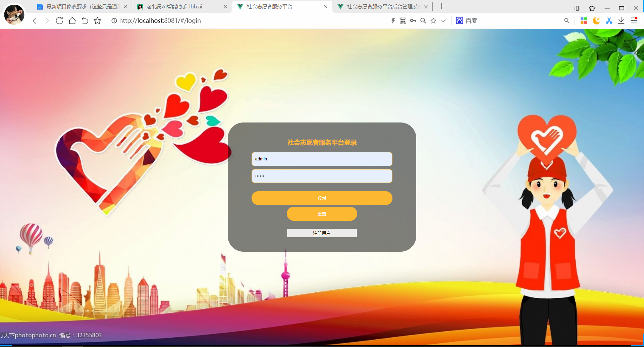This screenshot has width=644, height=347.
Task: Click the scissors screenshot tool icon
Action: coord(609,21)
